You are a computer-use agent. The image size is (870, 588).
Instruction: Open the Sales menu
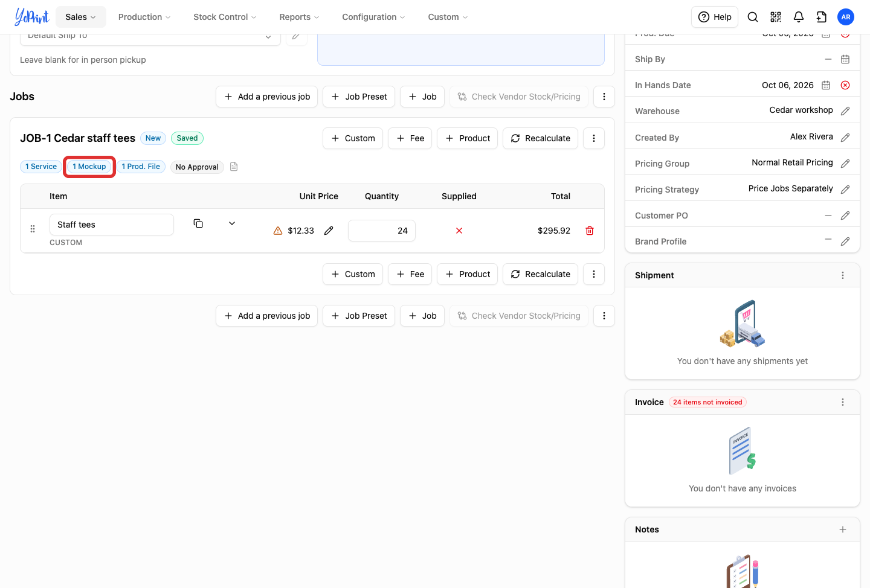coord(81,17)
